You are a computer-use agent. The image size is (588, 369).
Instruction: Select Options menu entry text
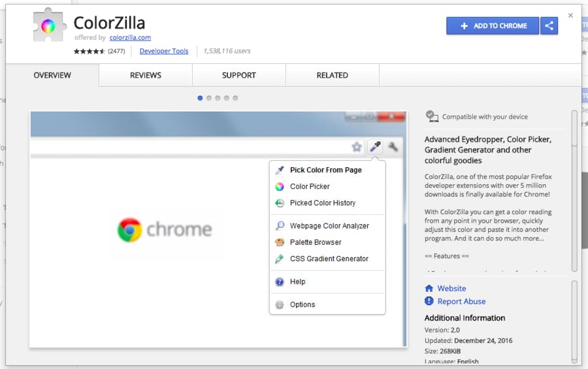(x=302, y=304)
